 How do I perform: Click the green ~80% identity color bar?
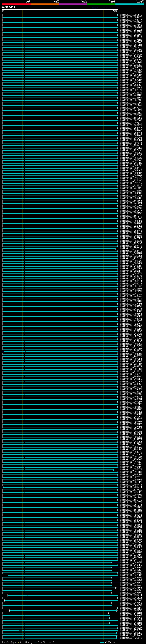101,4
